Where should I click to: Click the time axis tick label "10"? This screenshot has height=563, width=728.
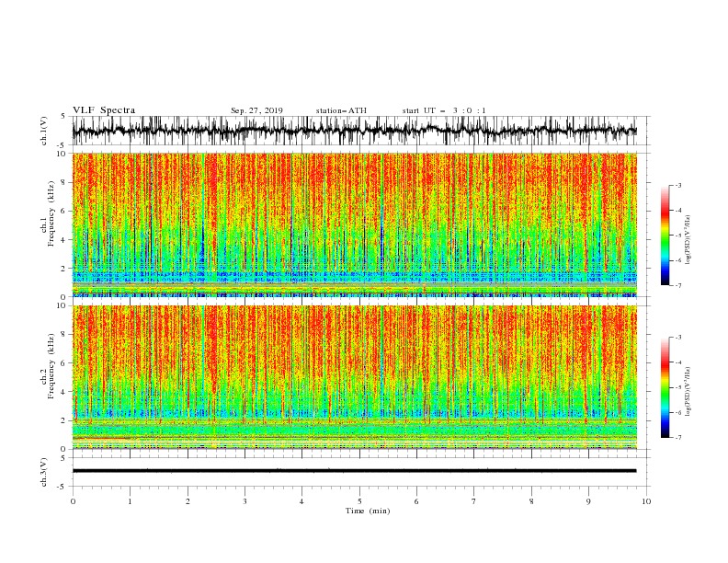coord(646,501)
